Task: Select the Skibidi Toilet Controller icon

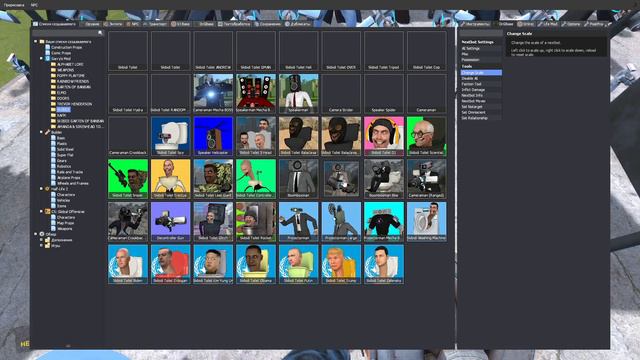Action: coord(256,179)
